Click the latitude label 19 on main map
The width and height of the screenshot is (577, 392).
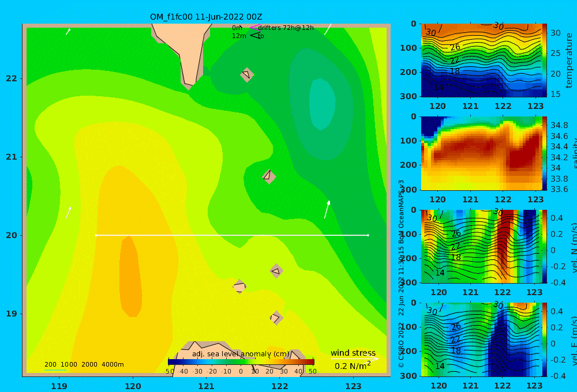tap(12, 314)
